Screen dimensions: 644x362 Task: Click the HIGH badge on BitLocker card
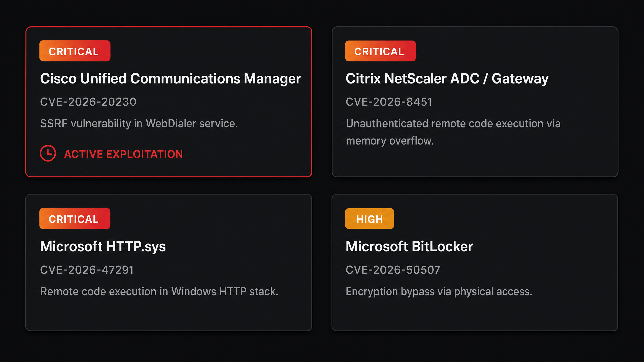coord(369,218)
